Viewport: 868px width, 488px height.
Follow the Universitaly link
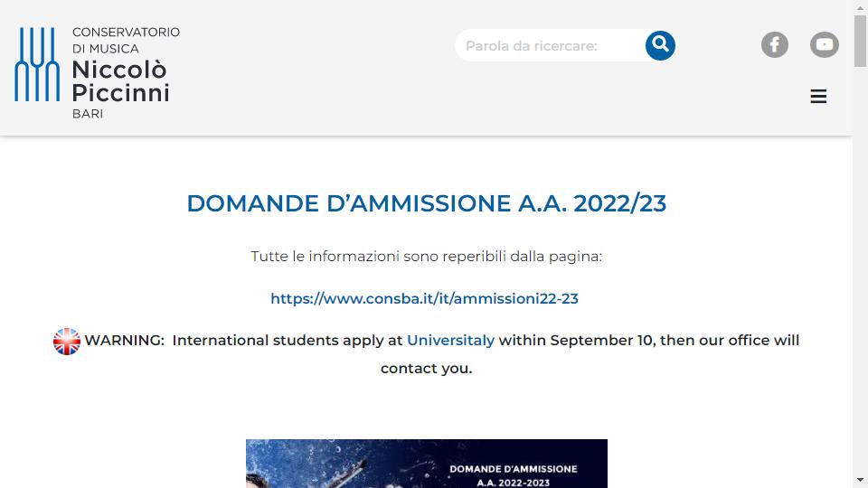450,341
